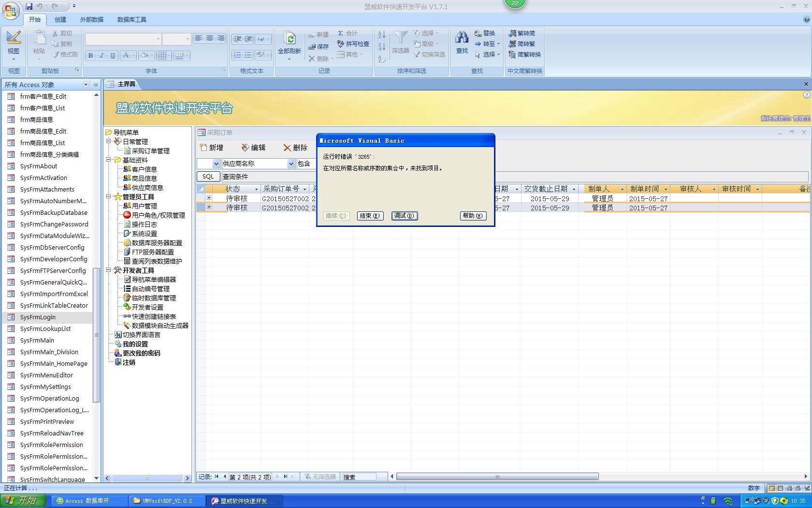Toggle Toggle Filter (切换筛选) button
The image size is (812, 508).
tap(429, 55)
